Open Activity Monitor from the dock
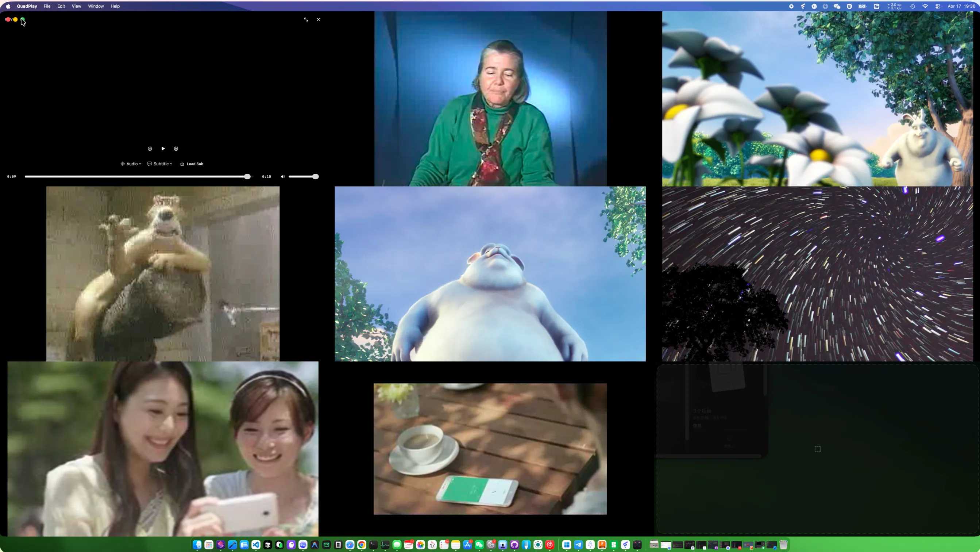This screenshot has height=552, width=980. tap(385, 545)
